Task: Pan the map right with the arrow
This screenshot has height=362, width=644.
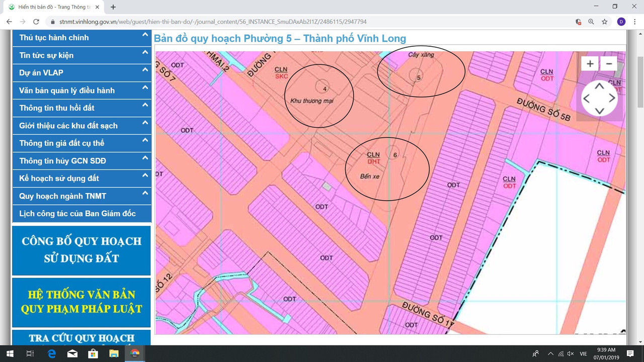Action: tap(612, 98)
